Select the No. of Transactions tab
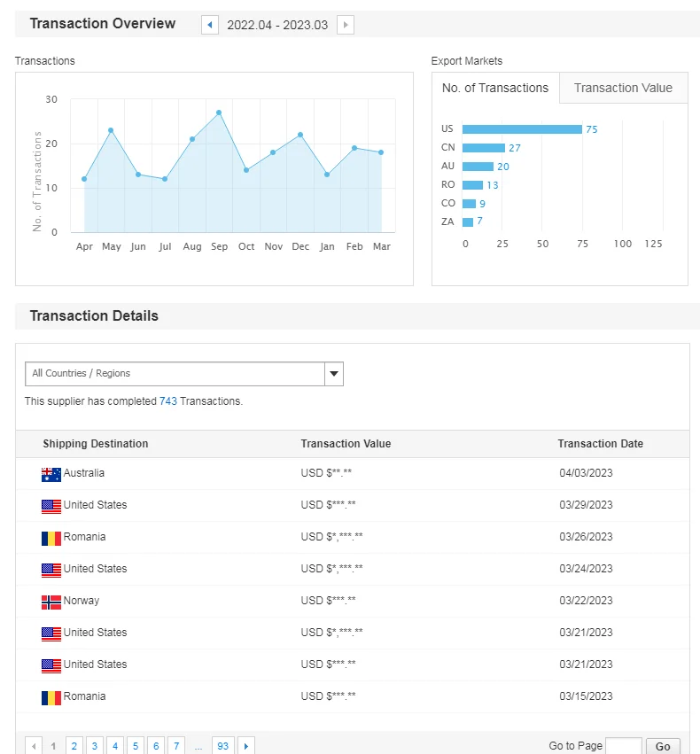Image resolution: width=700 pixels, height=754 pixels. click(495, 88)
